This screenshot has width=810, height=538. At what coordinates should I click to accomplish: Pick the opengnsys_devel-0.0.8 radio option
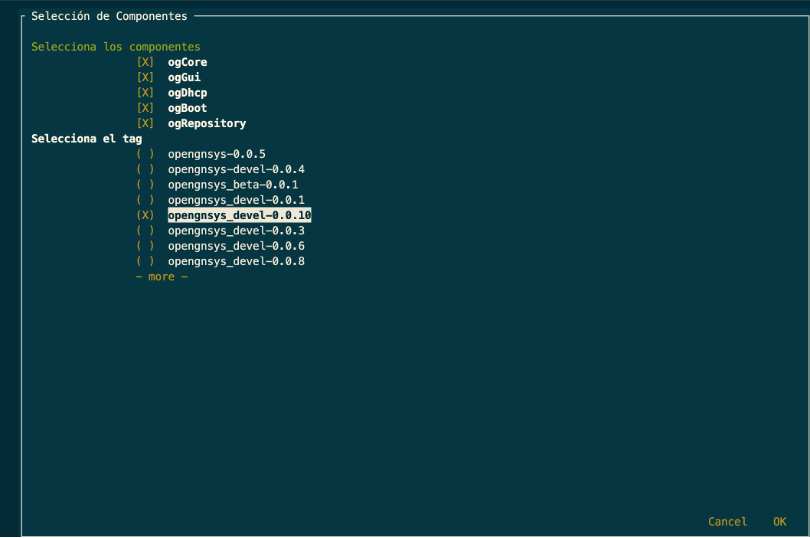145,262
